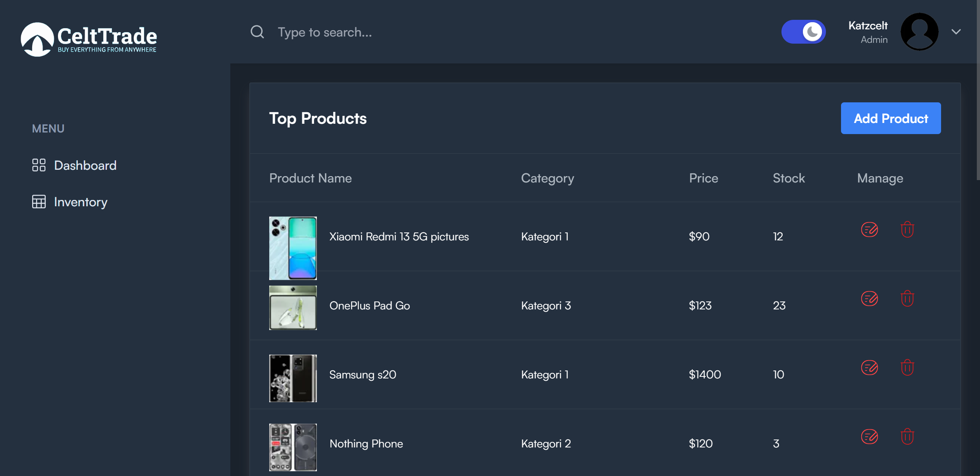Edit the Samsung s20 product
The width and height of the screenshot is (980, 476).
tap(869, 368)
